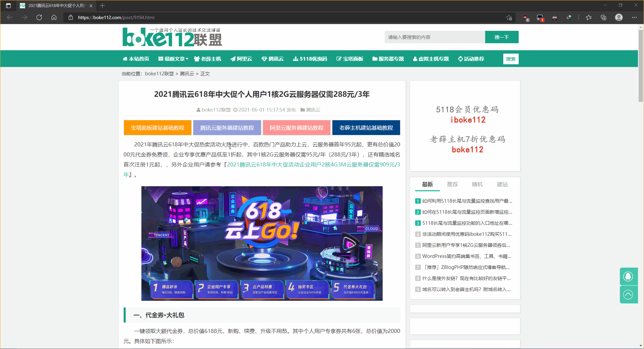Select the 随机 sidebar tab
The width and height of the screenshot is (644, 349).
[x=477, y=185]
